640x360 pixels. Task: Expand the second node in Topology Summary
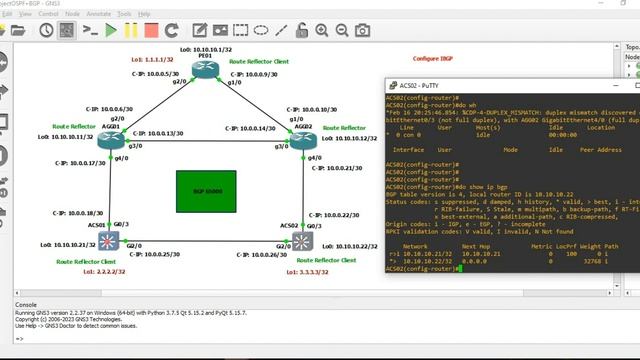pyautogui.click(x=629, y=75)
